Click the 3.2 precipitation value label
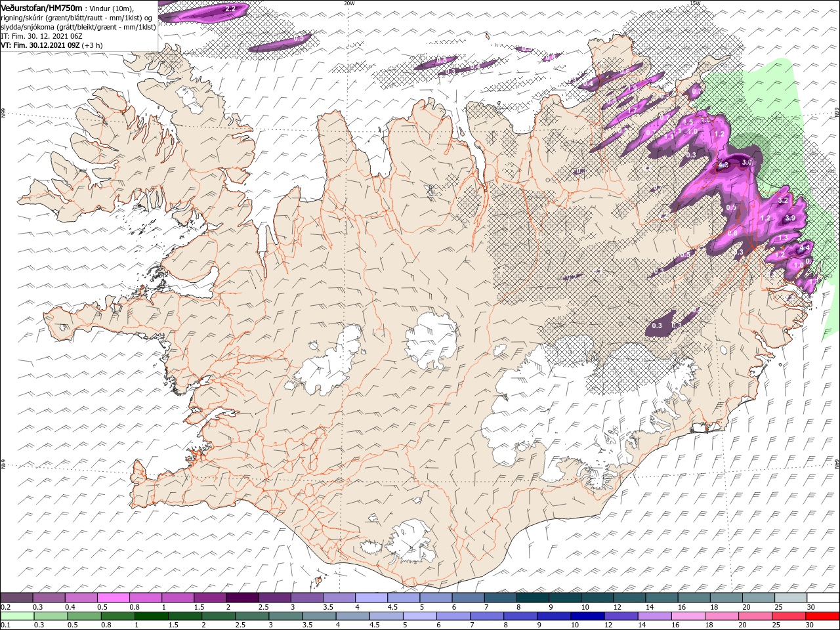 coord(783,201)
